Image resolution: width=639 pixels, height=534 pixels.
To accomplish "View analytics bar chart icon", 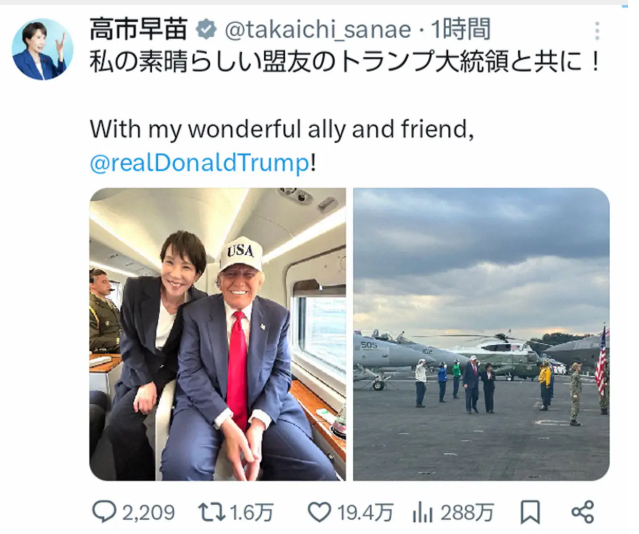I will [x=422, y=512].
